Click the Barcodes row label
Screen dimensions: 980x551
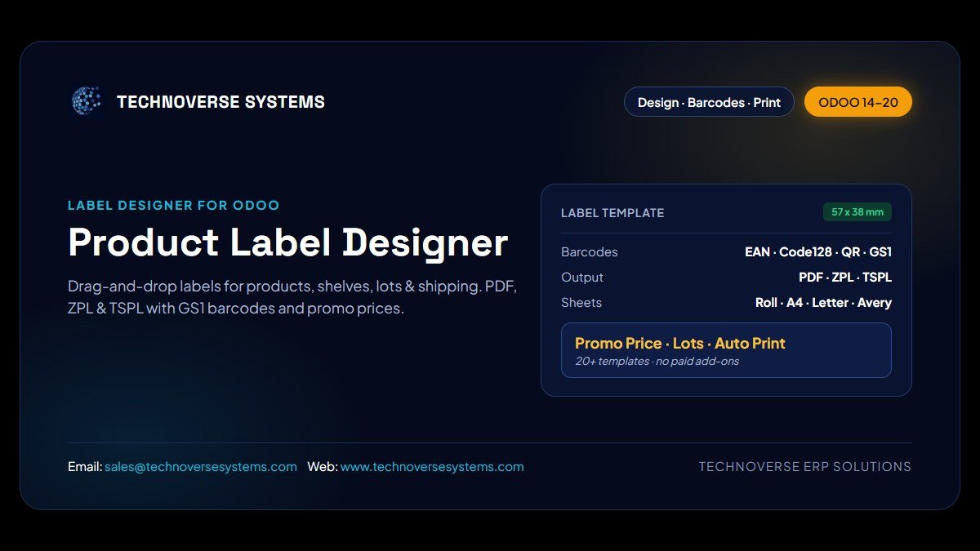590,252
